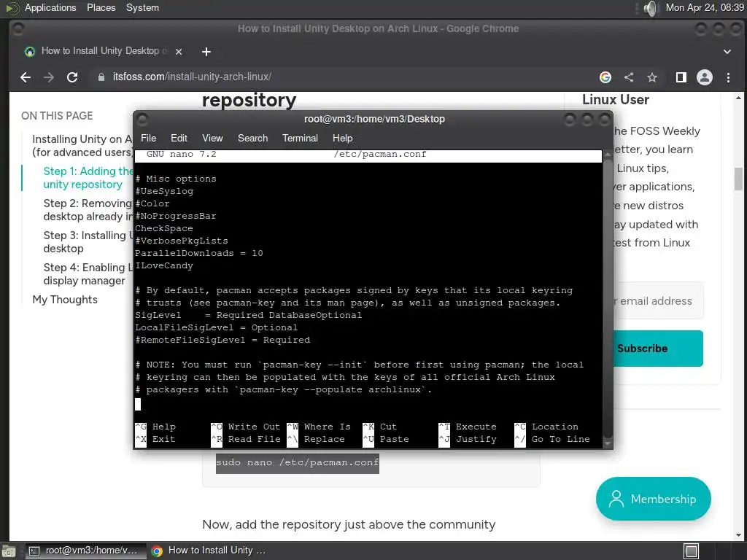The width and height of the screenshot is (747, 560).
Task: Click the terminal vertical scrollbar
Action: [x=608, y=299]
